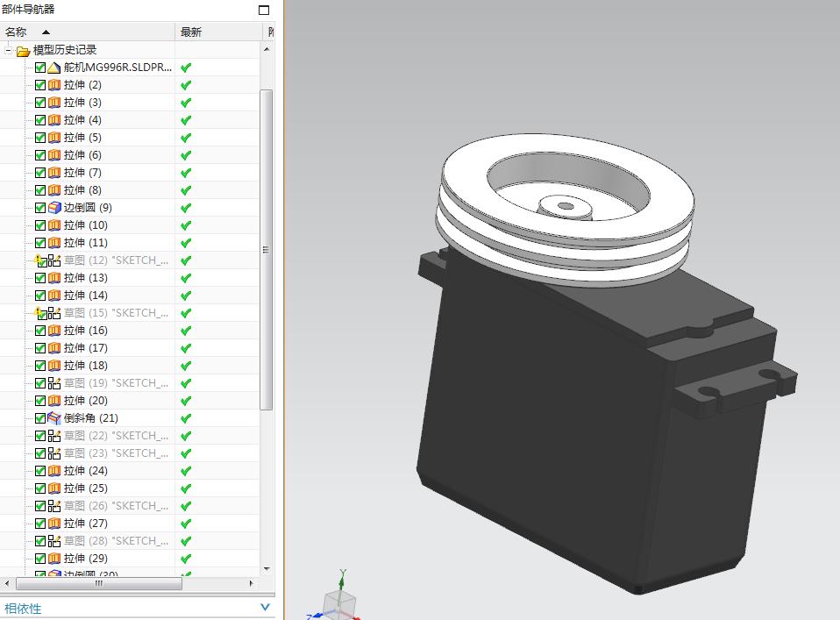This screenshot has height=620, width=840.
Task: Maximize the 部件导航器 panel
Action: point(264,10)
